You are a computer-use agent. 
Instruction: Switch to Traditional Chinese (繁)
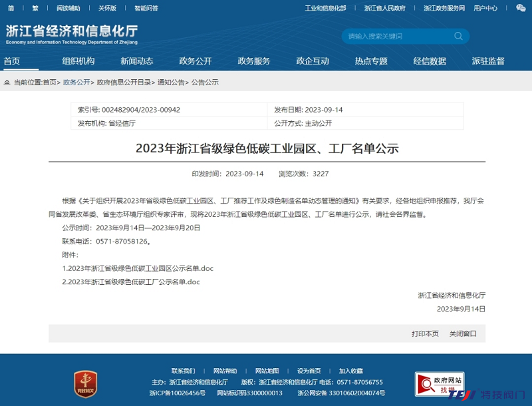[35, 8]
